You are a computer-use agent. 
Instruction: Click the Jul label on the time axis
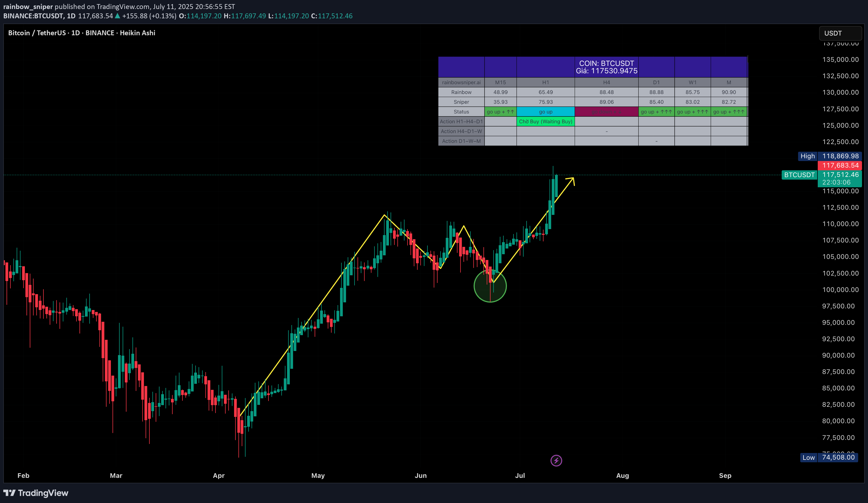520,475
